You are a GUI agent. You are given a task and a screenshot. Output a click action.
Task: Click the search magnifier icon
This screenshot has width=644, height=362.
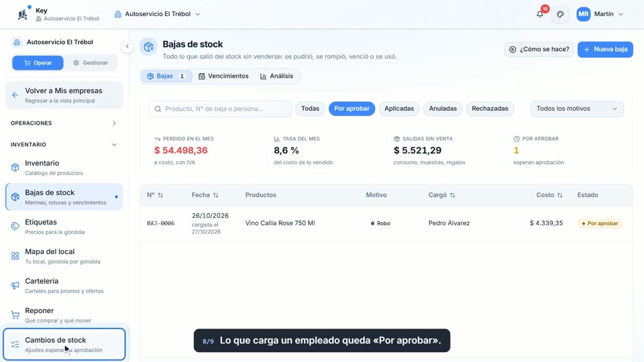(x=158, y=109)
